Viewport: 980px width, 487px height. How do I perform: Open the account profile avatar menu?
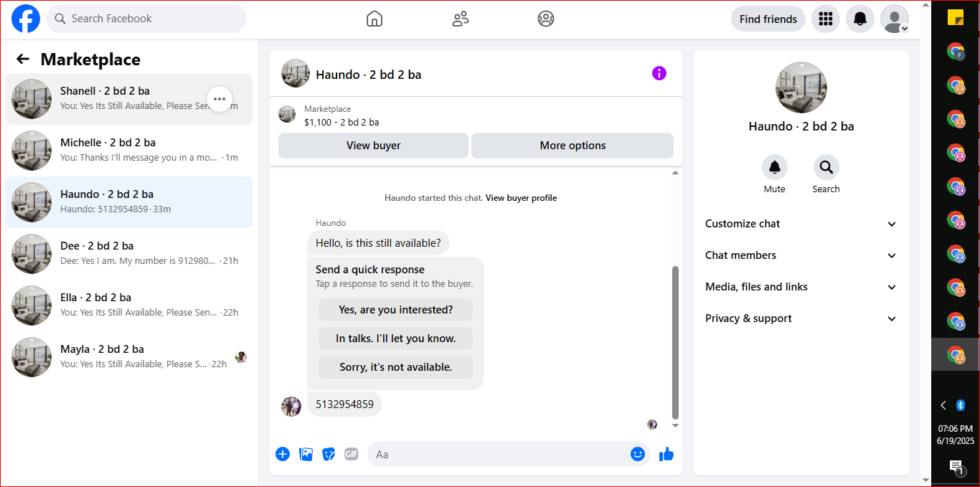[895, 19]
